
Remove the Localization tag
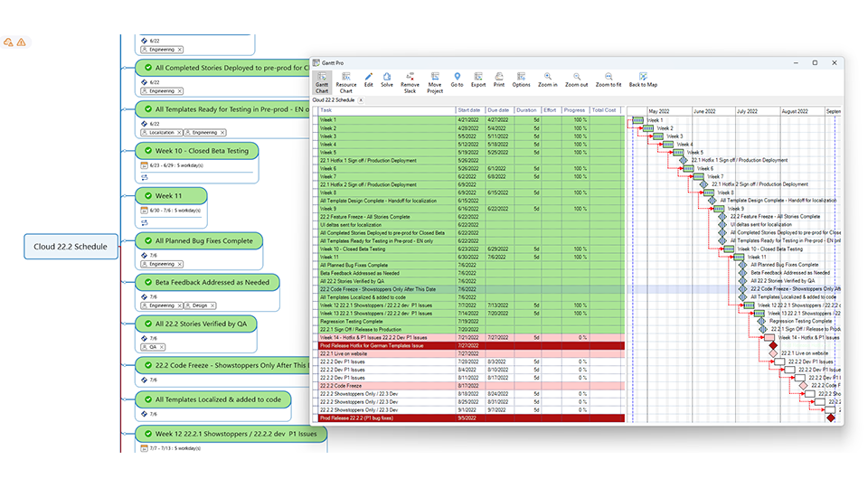tap(179, 132)
